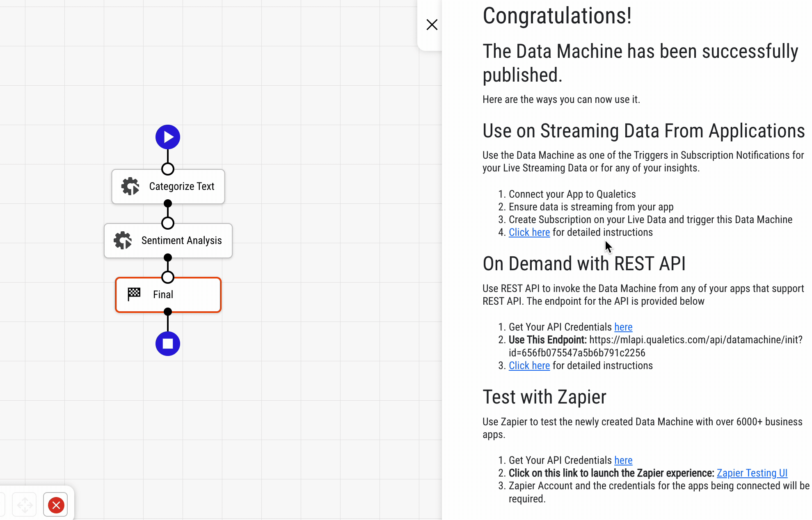Image resolution: width=812 pixels, height=520 pixels.
Task: Click 'Click here' under REST API instructions
Action: pos(529,365)
